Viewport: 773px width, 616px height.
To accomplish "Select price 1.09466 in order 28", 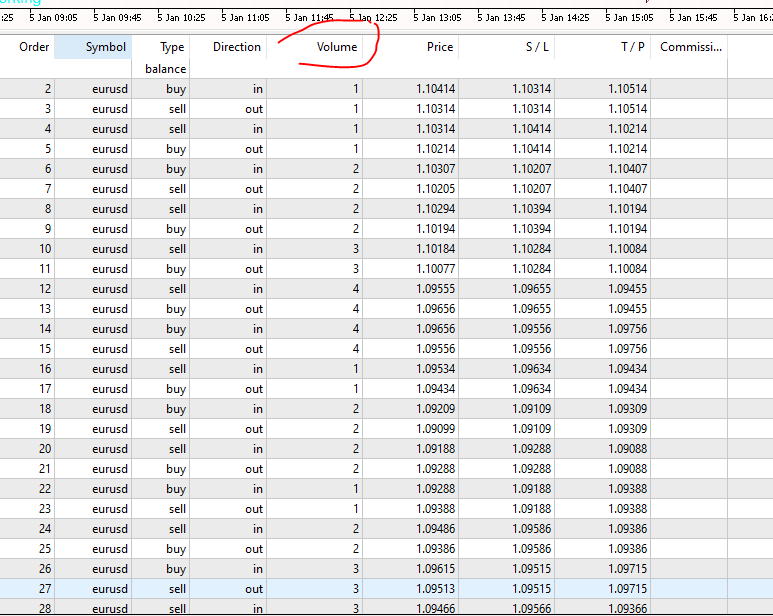I will (436, 609).
